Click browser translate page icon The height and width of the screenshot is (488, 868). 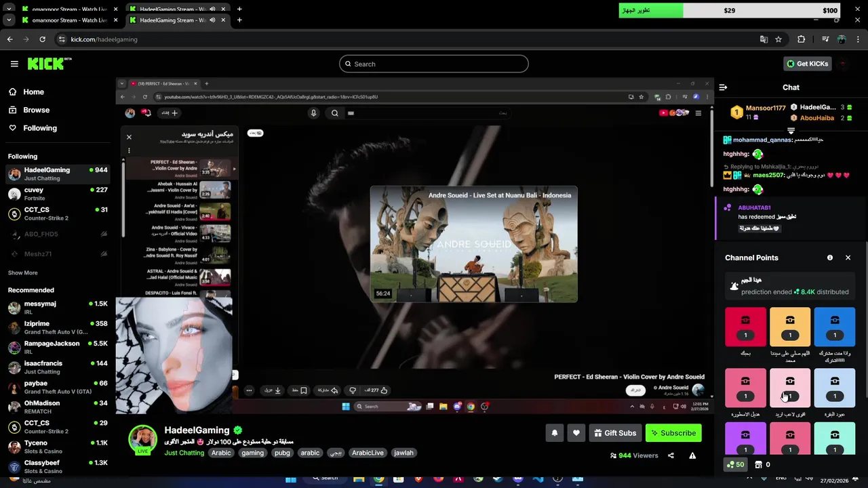pos(764,39)
